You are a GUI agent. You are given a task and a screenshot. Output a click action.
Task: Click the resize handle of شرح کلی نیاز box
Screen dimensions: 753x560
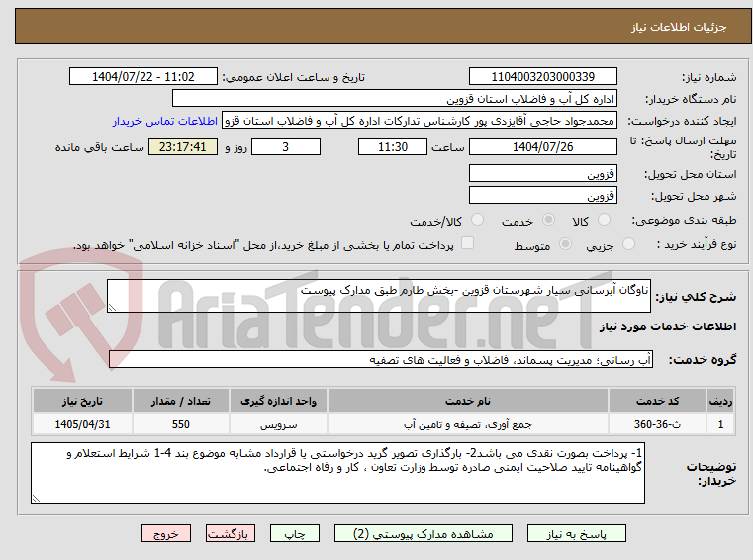tap(112, 308)
